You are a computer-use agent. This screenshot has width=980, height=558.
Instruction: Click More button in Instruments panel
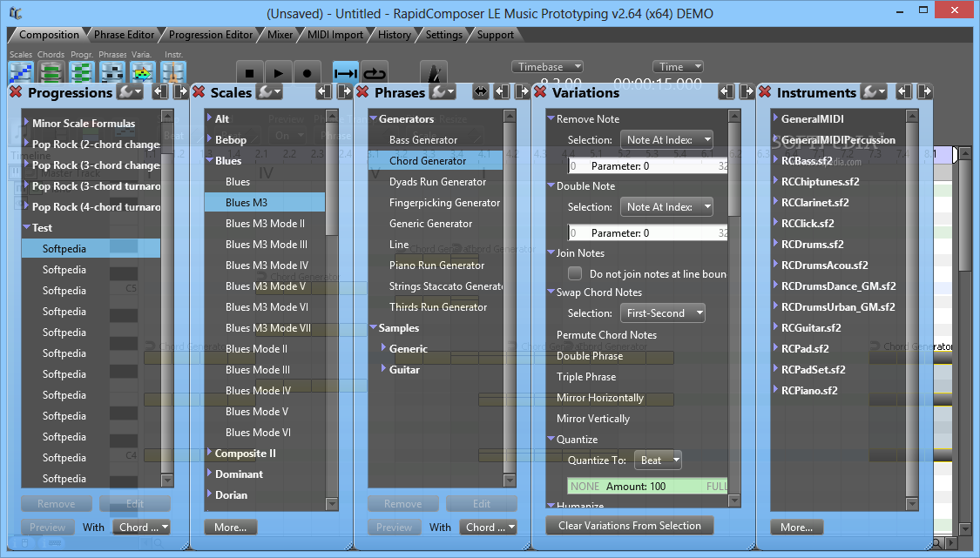(797, 528)
